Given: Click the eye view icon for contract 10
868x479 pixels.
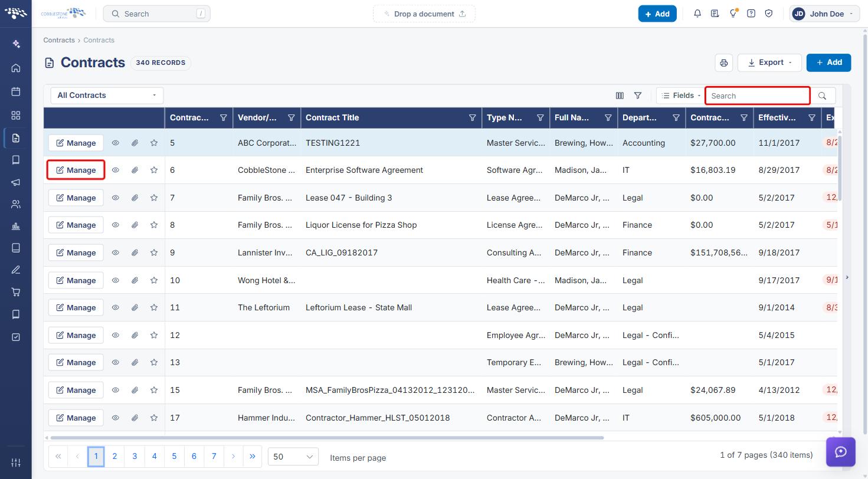Looking at the screenshot, I should tap(116, 280).
